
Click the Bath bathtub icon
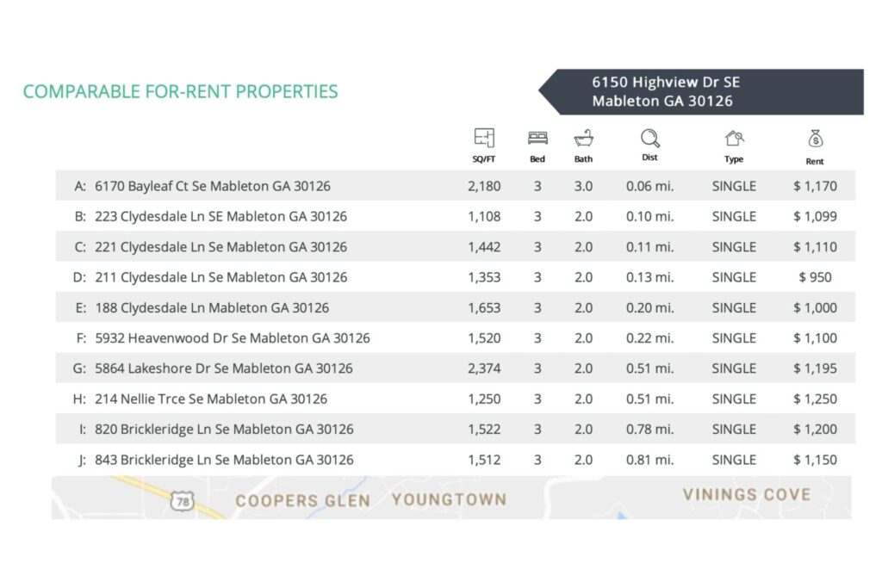coord(583,137)
